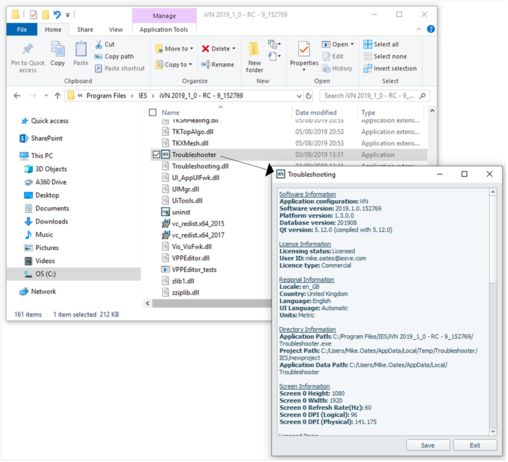This screenshot has width=508, height=462.
Task: Sort files by Name column header
Action: tap(170, 113)
